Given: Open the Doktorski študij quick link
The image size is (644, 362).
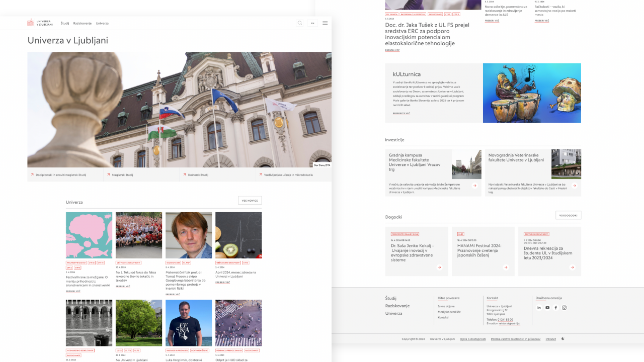Looking at the screenshot, I should pyautogui.click(x=198, y=175).
